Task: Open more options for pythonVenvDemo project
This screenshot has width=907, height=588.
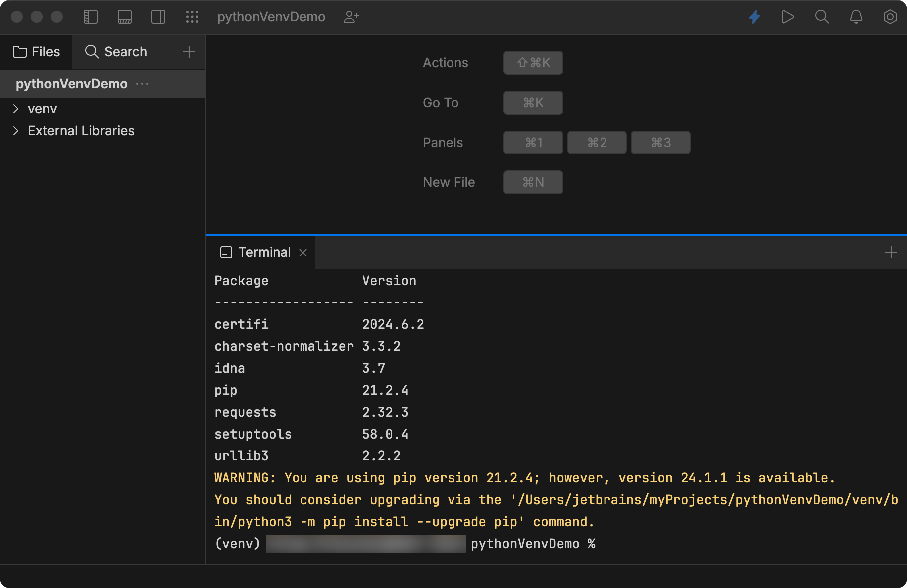Action: [x=142, y=84]
